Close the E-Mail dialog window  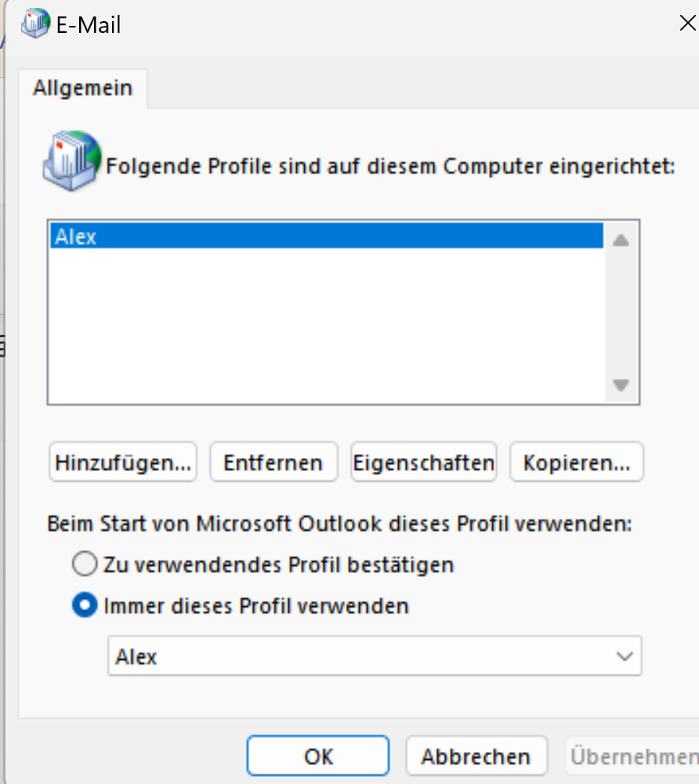(687, 23)
